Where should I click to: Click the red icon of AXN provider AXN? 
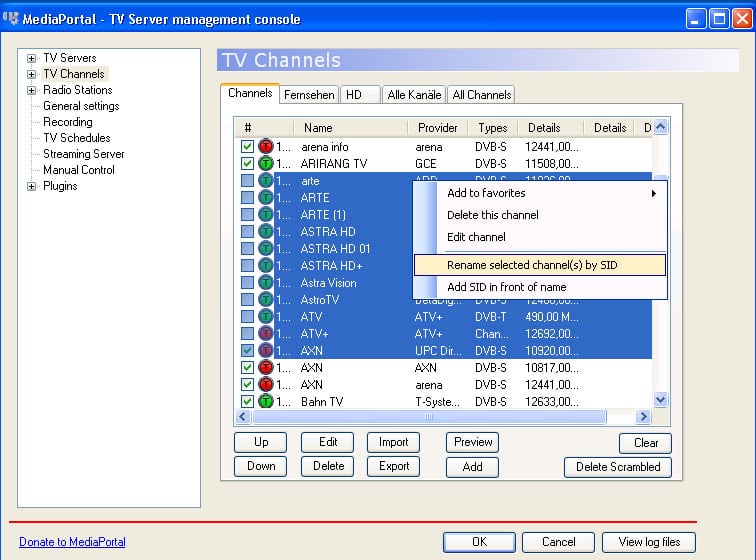tap(265, 367)
